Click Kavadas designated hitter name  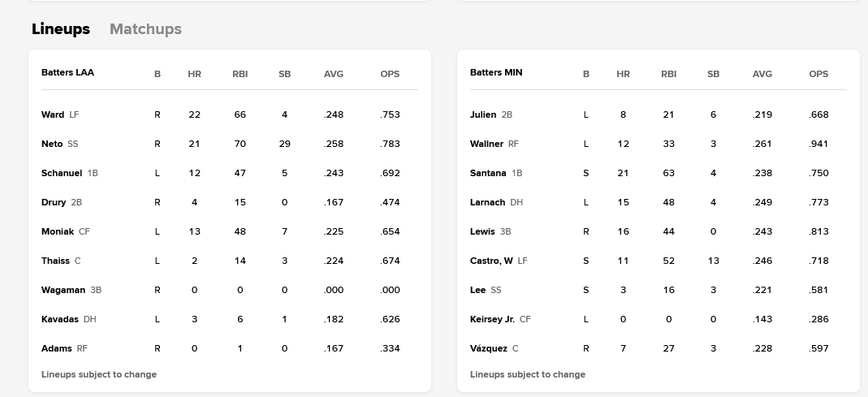pos(60,319)
